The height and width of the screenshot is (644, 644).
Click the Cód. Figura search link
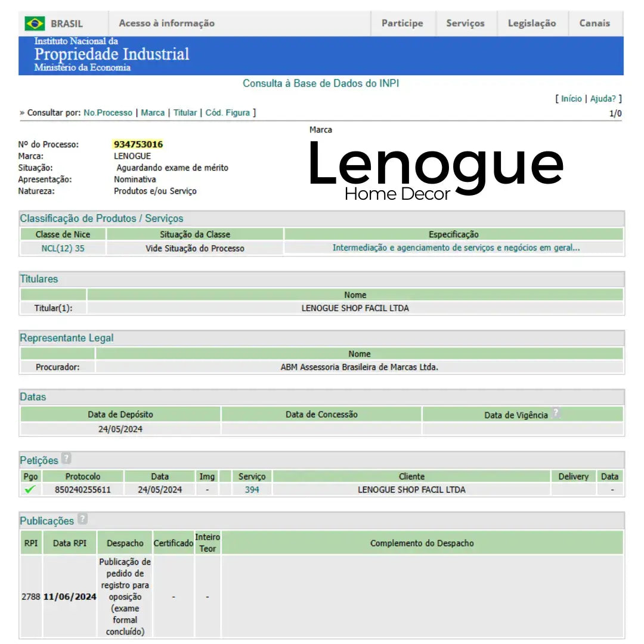pos(228,113)
